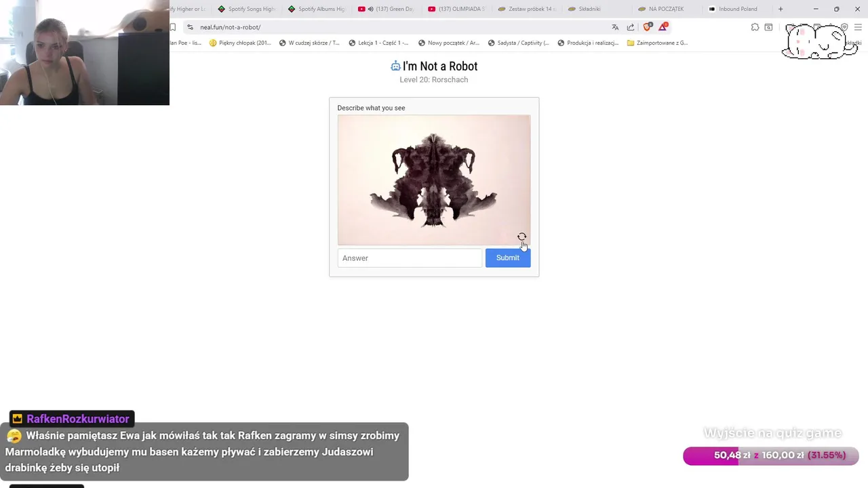Switch to Spotify Albums Higher tab
Screen dimensions: 868x488
316,9
